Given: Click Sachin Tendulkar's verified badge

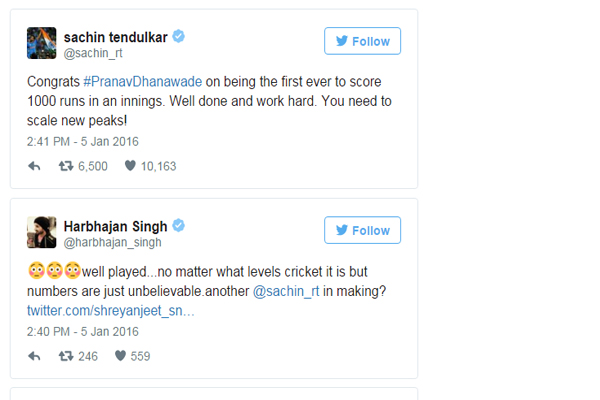Looking at the screenshot, I should (x=178, y=37).
